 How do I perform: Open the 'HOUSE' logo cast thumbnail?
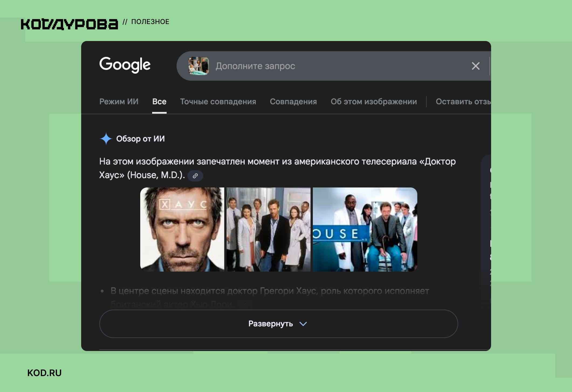pyautogui.click(x=365, y=229)
